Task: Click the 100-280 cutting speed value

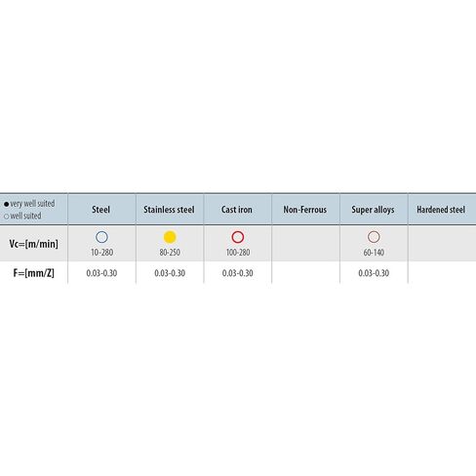Action: (x=238, y=253)
